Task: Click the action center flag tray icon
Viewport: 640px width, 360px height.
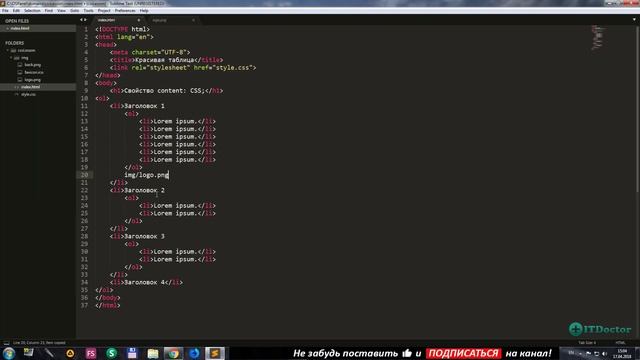Action: coord(589,353)
